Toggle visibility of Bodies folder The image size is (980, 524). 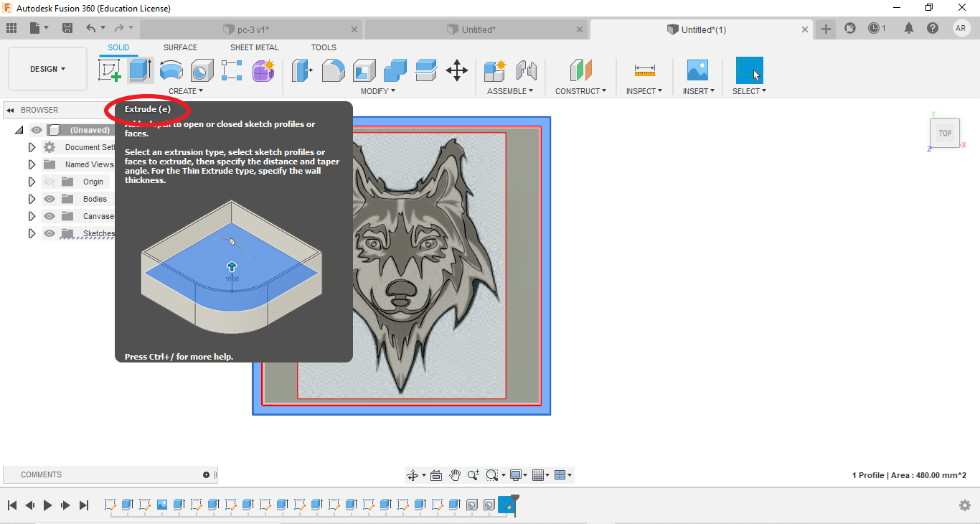click(50, 199)
